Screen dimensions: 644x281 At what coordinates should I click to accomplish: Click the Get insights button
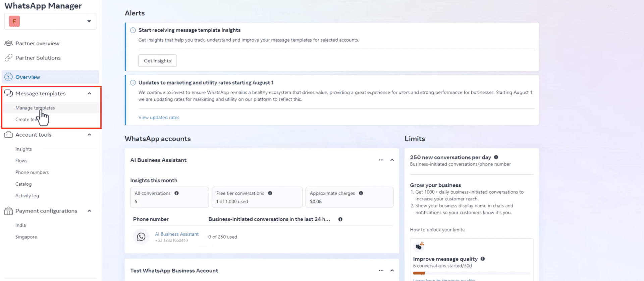pyautogui.click(x=157, y=61)
